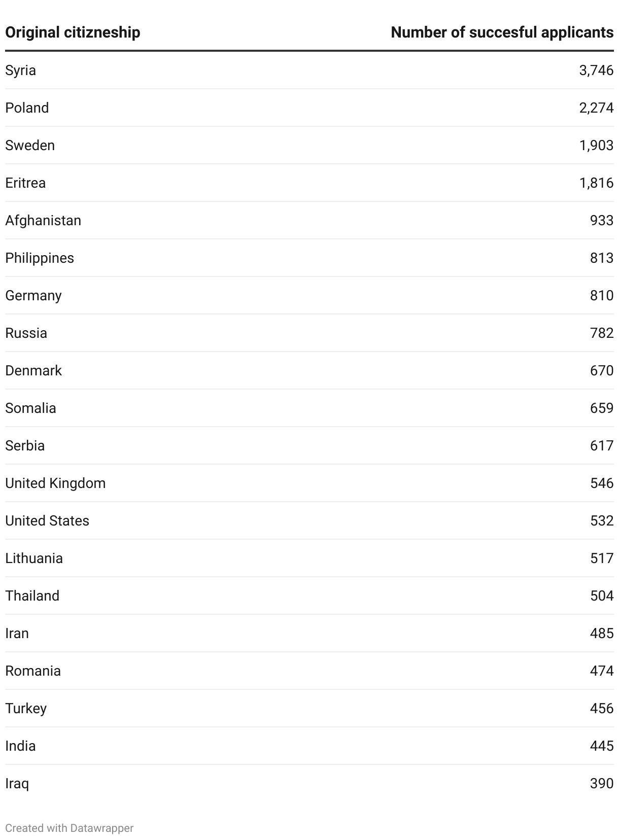Click the United States row label

(47, 520)
